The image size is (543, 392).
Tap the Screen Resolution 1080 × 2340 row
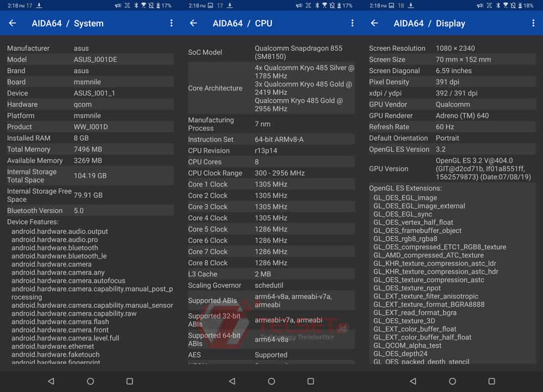(452, 48)
